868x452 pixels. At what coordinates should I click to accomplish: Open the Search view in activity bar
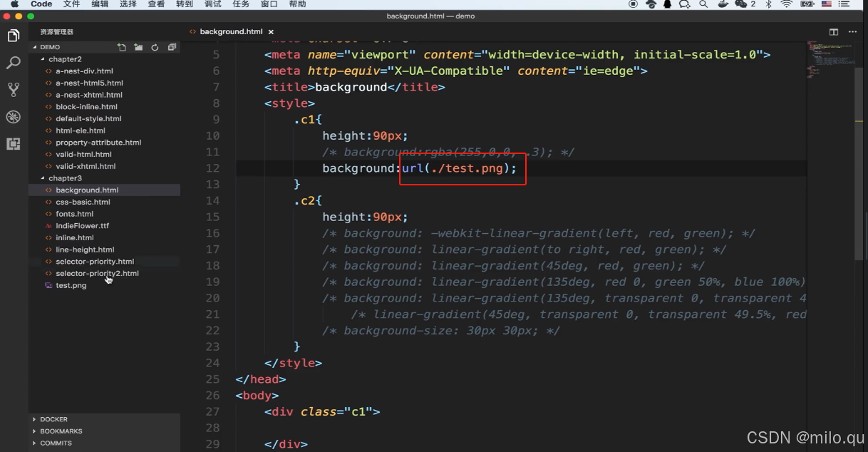[14, 63]
